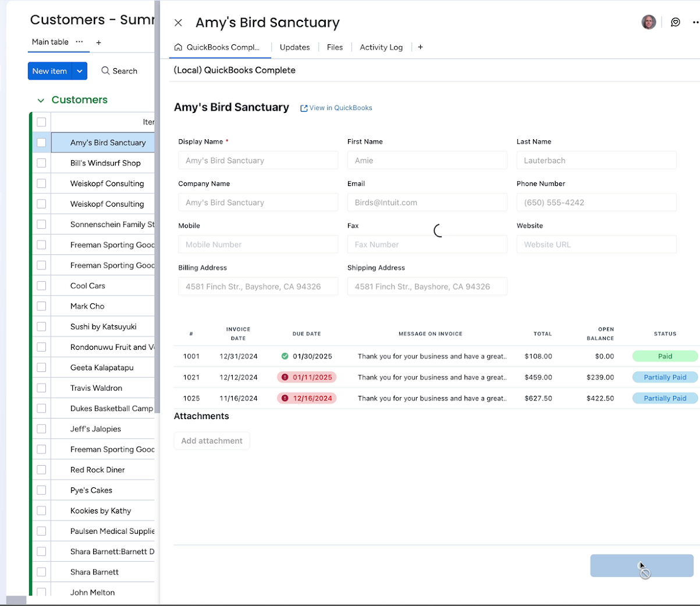
Task: Tick the checkbox for Amy's Bird Sanctuary row
Action: pyautogui.click(x=41, y=143)
